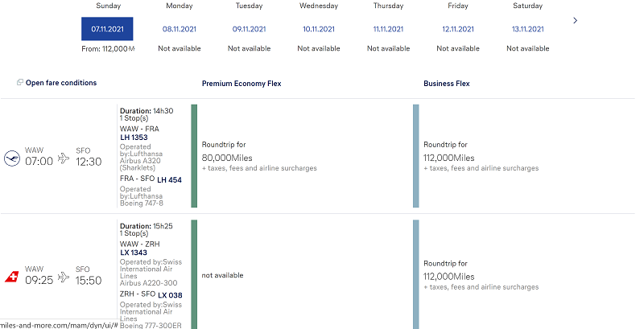Click 'Not available' under Saturday

(528, 48)
